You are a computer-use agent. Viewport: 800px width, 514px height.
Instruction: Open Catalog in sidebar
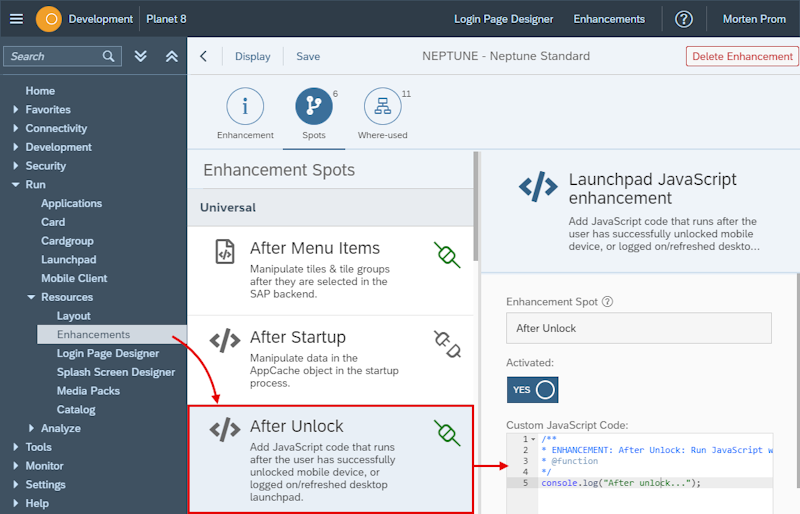(x=76, y=409)
